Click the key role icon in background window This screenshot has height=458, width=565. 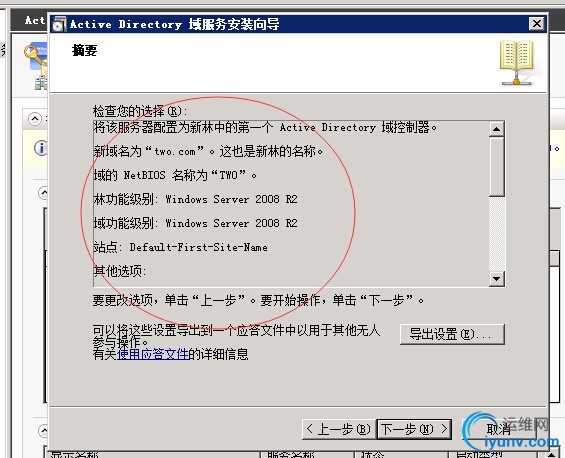click(36, 58)
